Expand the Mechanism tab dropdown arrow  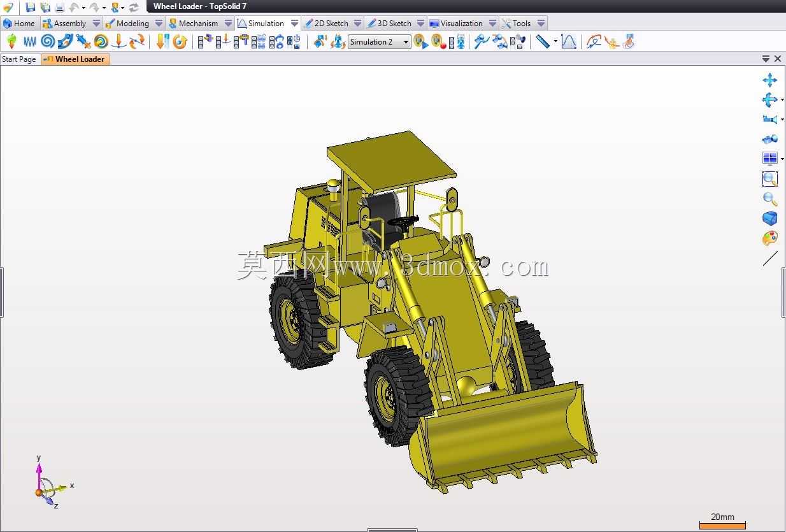tap(228, 23)
